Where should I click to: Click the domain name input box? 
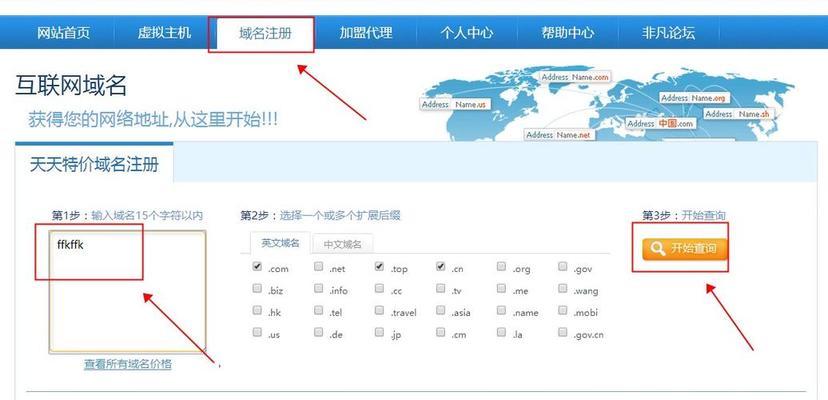tap(128, 290)
